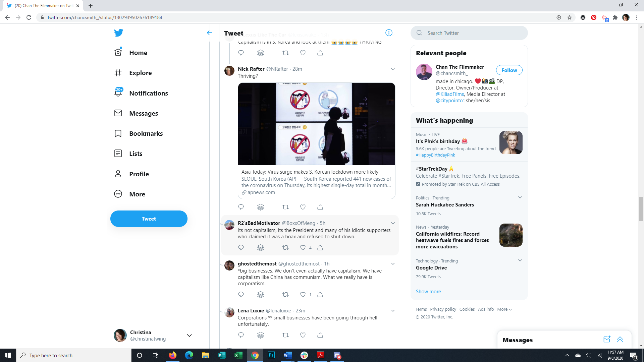This screenshot has height=362, width=644.
Task: Go to Bookmarks in sidebar menu
Action: 146,133
